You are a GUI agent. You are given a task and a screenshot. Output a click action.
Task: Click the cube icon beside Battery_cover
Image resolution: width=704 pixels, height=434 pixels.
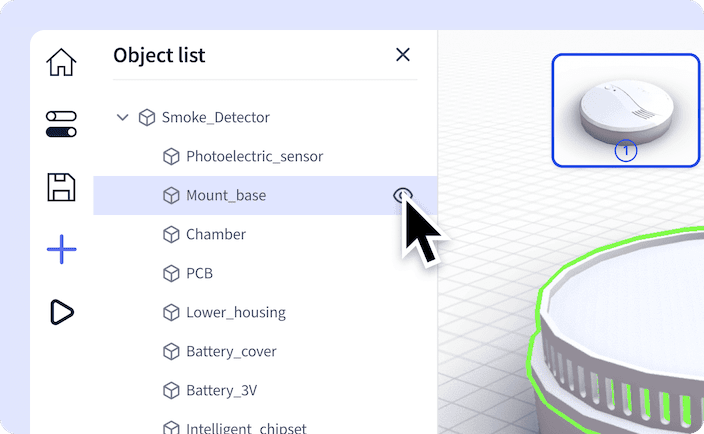click(x=171, y=351)
